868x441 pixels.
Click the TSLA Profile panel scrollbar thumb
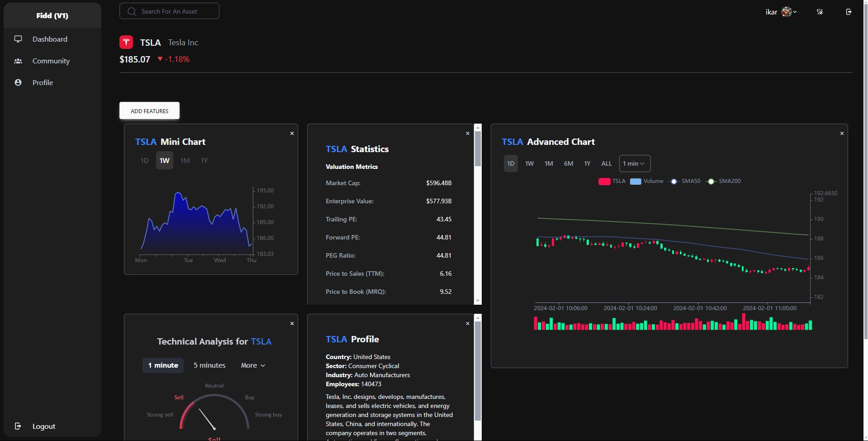478,371
